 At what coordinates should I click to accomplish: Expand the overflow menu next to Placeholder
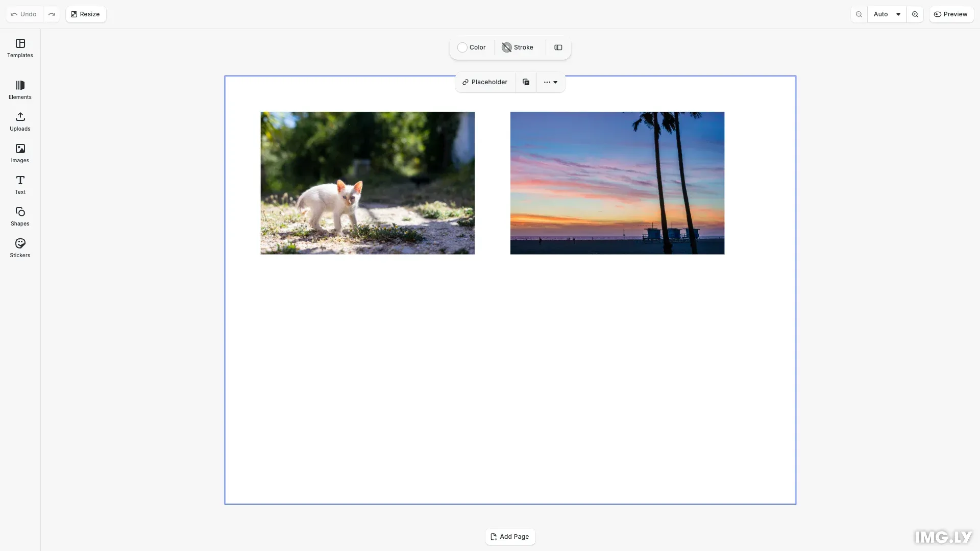pyautogui.click(x=556, y=82)
